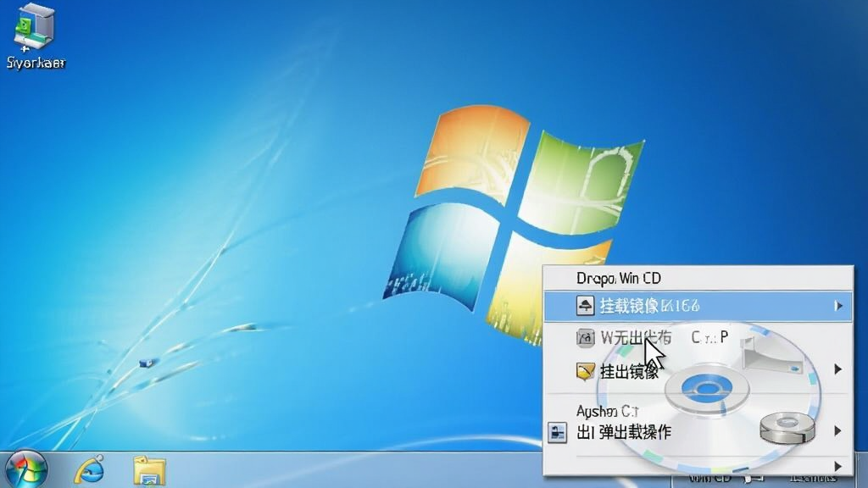Click the 'Ayshan C:r' menu label

[607, 411]
